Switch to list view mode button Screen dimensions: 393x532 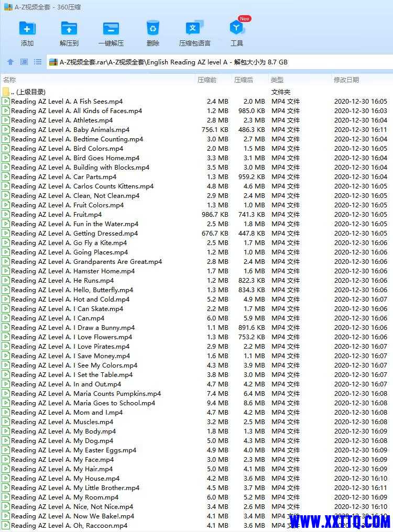(37, 62)
